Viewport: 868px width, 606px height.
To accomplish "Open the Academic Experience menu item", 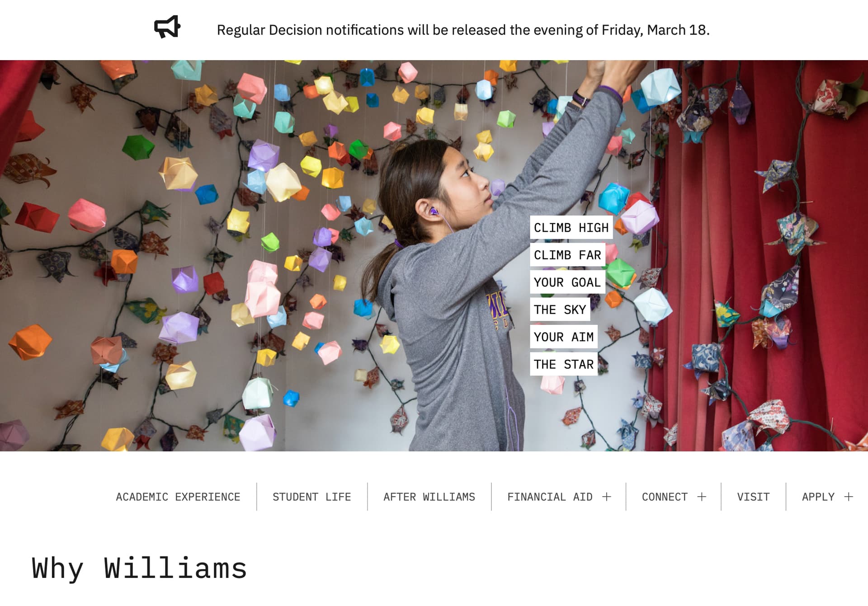I will (x=178, y=497).
